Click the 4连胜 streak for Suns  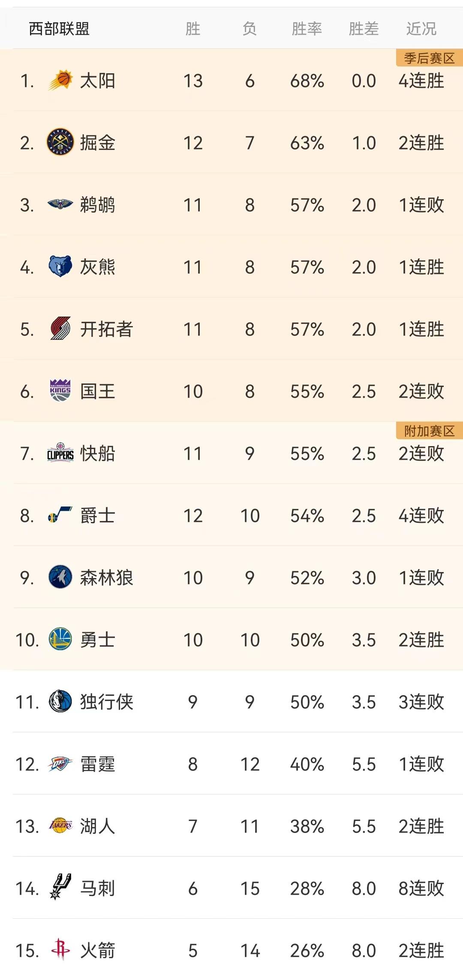tap(420, 81)
